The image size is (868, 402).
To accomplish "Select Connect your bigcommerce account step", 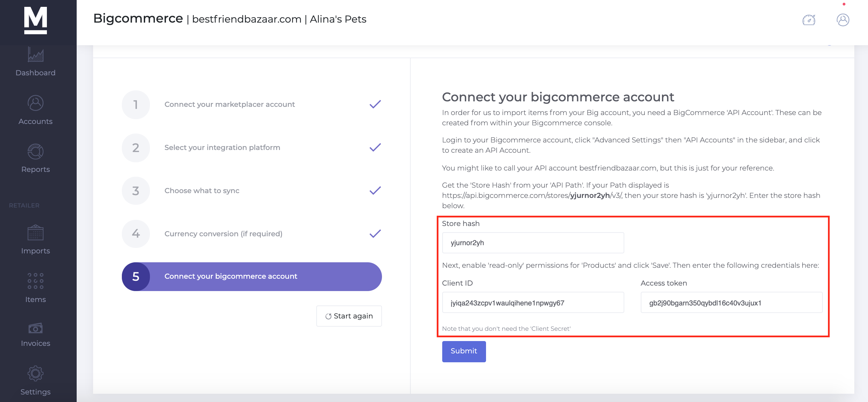I will click(x=252, y=277).
